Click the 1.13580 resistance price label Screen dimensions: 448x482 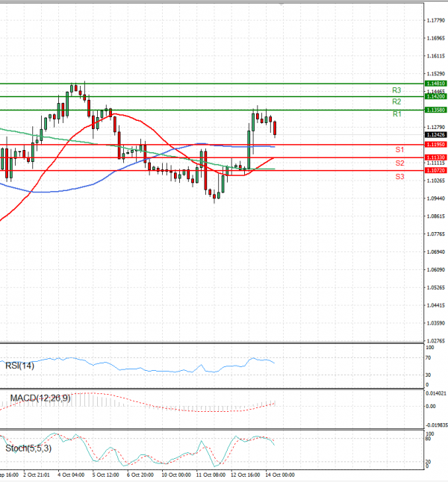click(x=435, y=110)
